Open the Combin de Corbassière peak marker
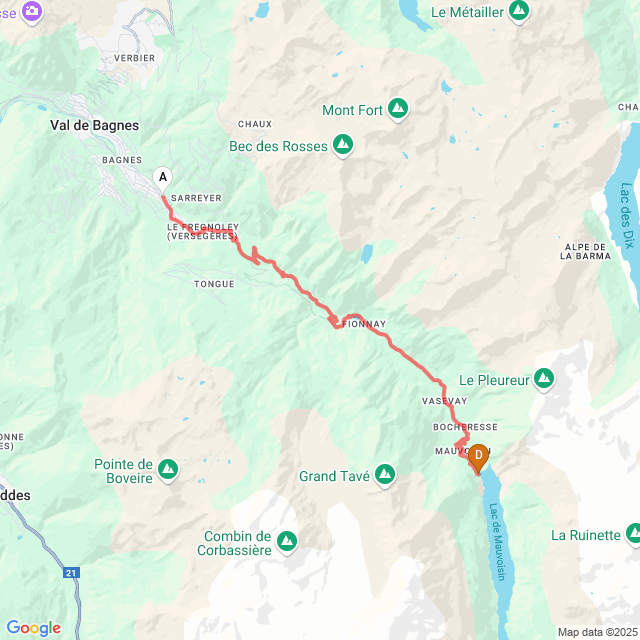 [x=287, y=542]
